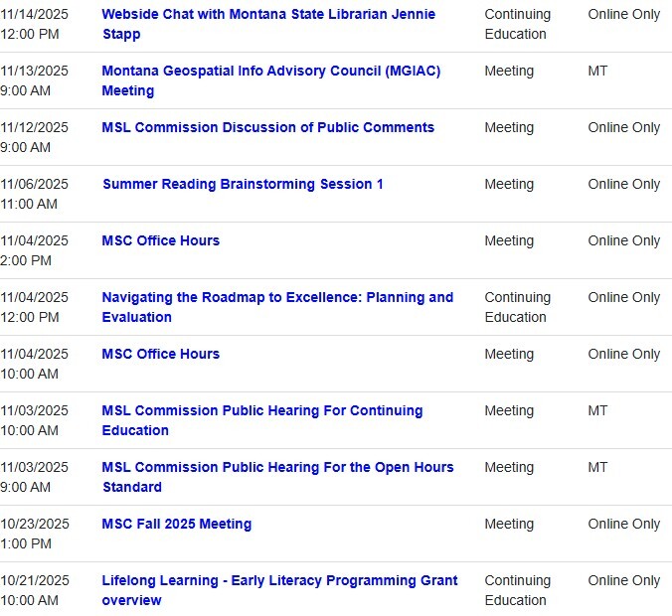Open Lifelong Learning Early Literacy Programming Grant overview
This screenshot has width=672, height=616.
[x=279, y=581]
